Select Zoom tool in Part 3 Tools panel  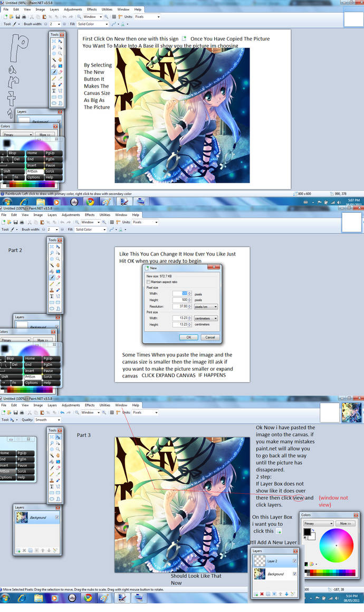point(58,449)
